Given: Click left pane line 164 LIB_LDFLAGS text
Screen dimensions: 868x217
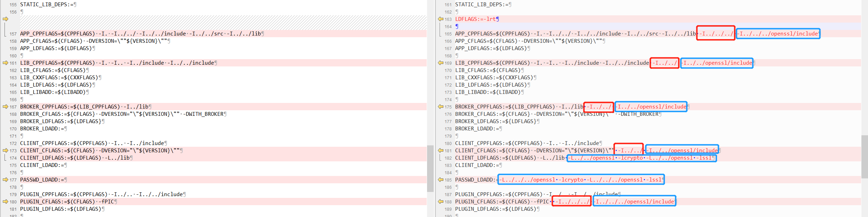Looking at the screenshot, I should [x=57, y=85].
